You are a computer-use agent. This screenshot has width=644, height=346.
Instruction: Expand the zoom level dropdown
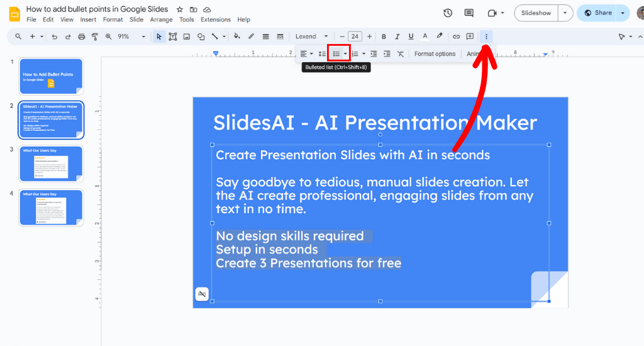(x=143, y=36)
